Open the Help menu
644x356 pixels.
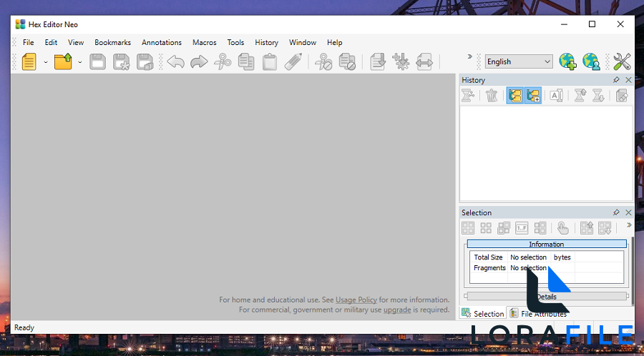pyautogui.click(x=334, y=42)
